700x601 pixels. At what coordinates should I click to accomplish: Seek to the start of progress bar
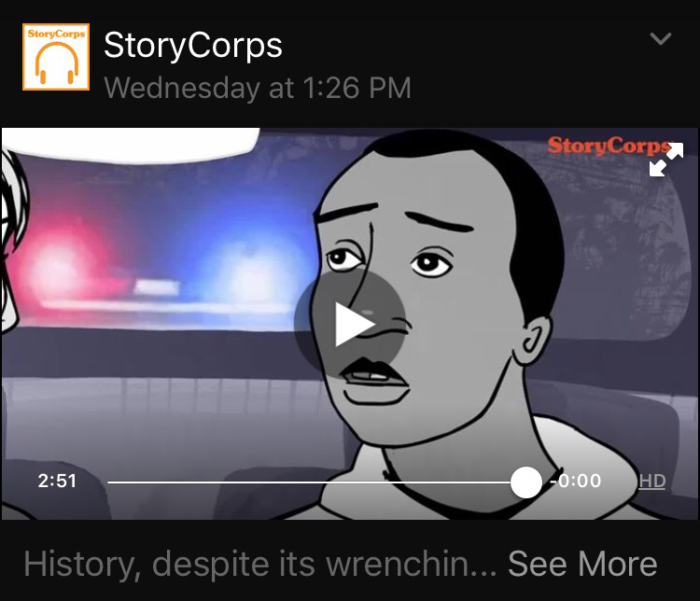[109, 482]
